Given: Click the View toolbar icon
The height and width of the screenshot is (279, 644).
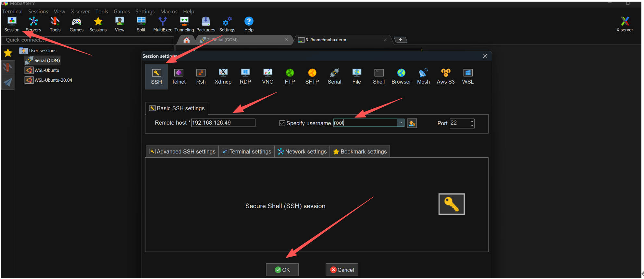Looking at the screenshot, I should (119, 24).
